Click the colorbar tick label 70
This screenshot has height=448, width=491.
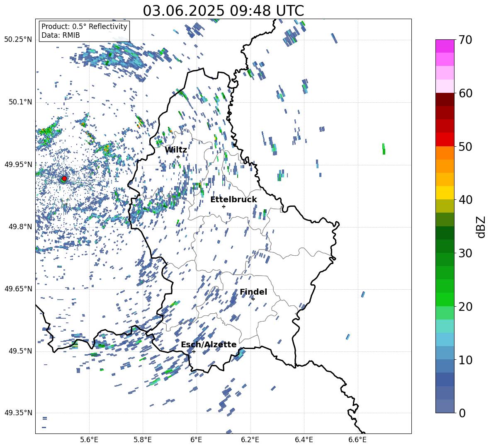466,40
